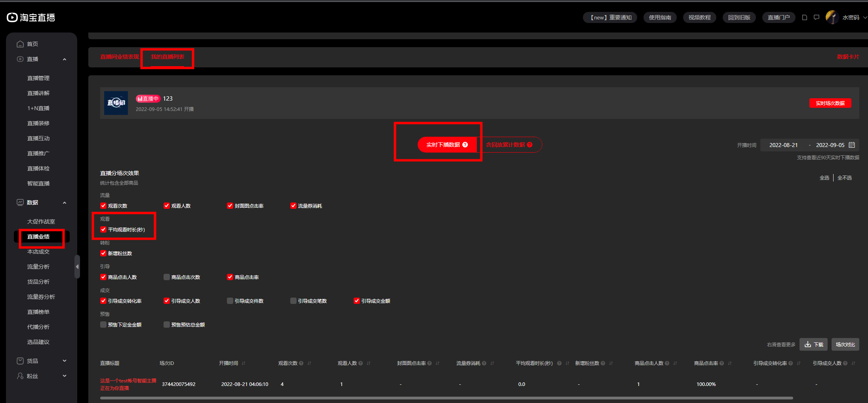868x403 pixels.
Task: Sort table by 开播时间 column arrows
Action: pyautogui.click(x=244, y=363)
